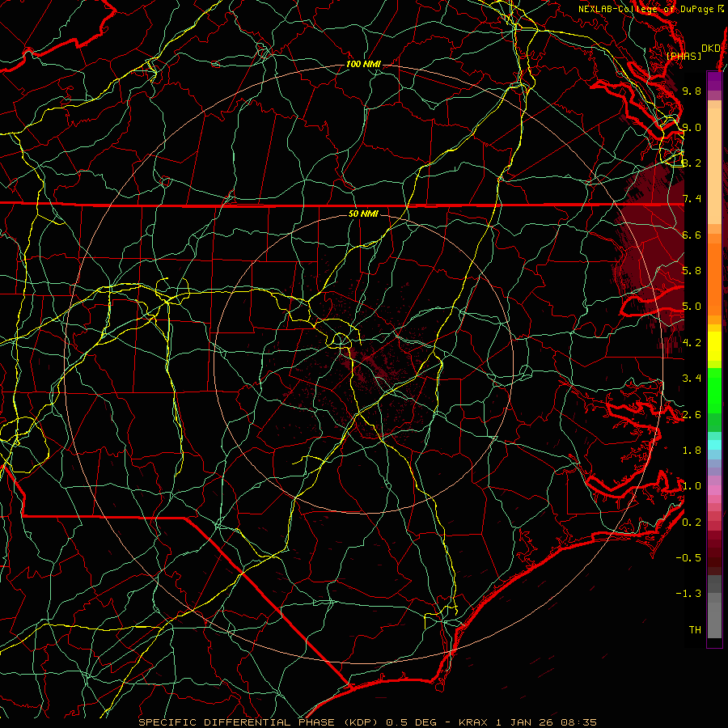The width and height of the screenshot is (728, 728).
Task: Click the 0.2 scale value
Action: tap(692, 523)
